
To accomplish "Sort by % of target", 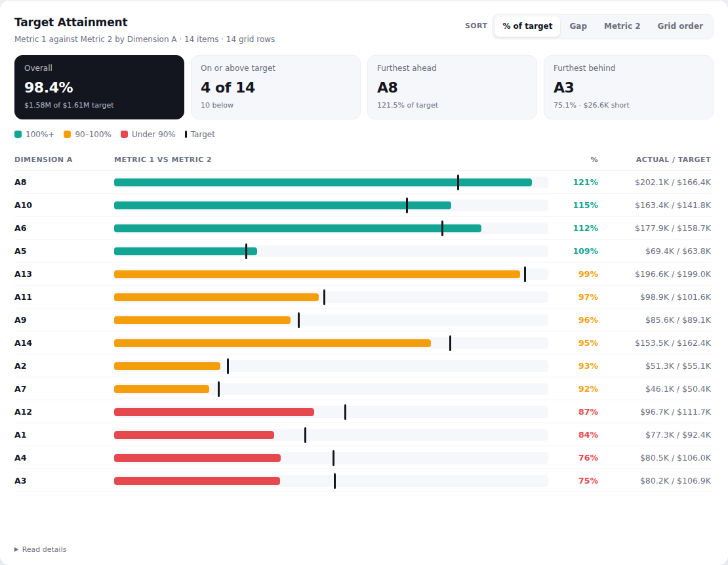I will (527, 26).
